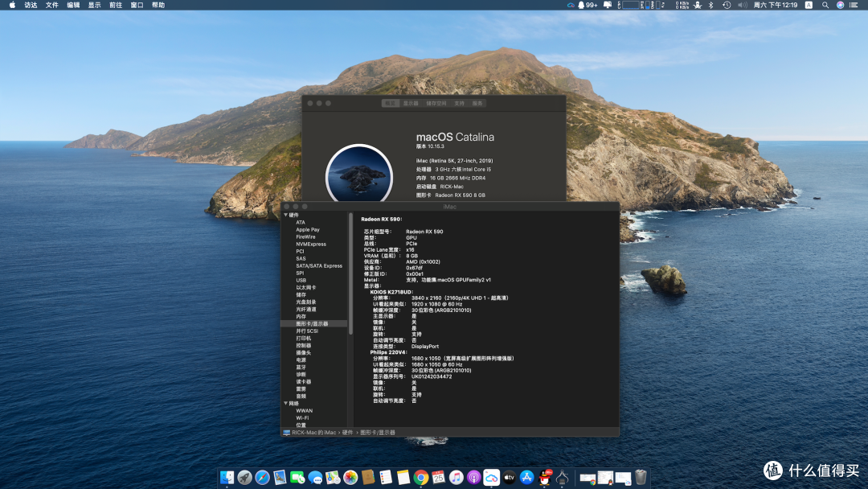Open the Photos app in dock
868x489 pixels.
click(x=350, y=477)
